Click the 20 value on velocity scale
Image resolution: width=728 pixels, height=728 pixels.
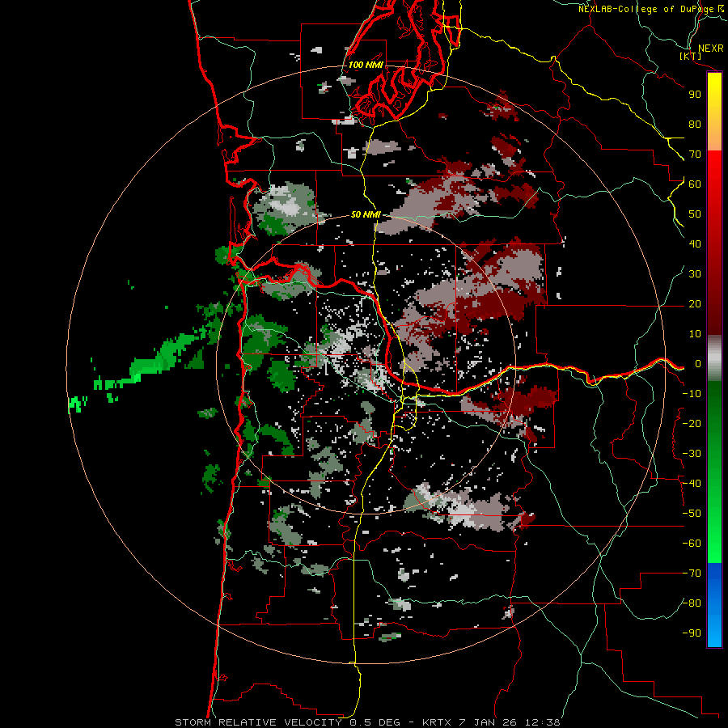coord(695,304)
